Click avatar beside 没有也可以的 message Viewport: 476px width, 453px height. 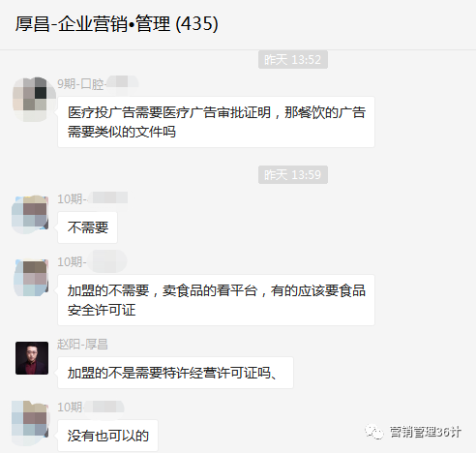point(31,423)
